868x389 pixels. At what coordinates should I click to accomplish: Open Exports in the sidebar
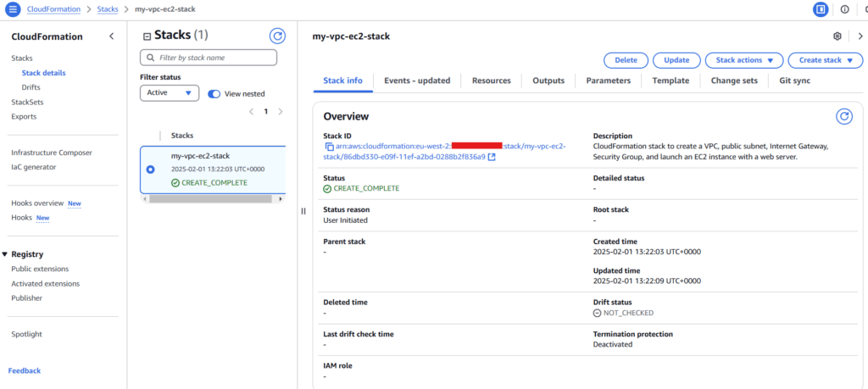24,116
